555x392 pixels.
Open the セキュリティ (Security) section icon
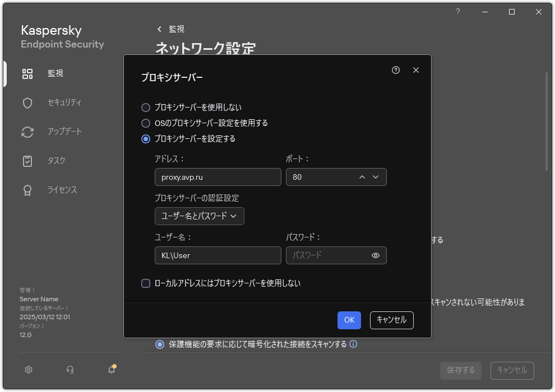point(27,102)
